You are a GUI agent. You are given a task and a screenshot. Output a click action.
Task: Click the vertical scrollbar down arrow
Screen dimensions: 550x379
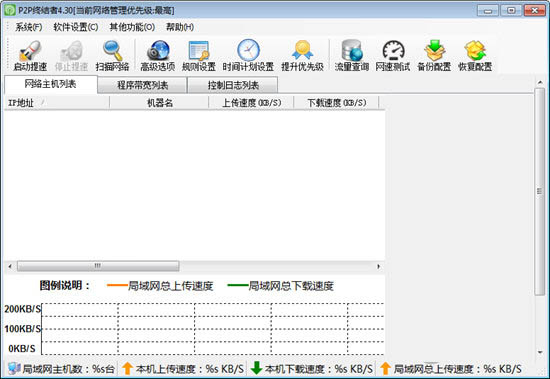click(x=540, y=352)
